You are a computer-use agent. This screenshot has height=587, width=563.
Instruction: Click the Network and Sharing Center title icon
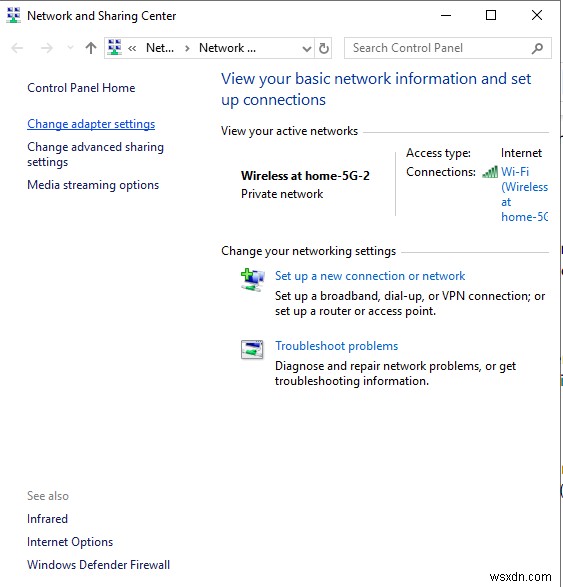[x=13, y=15]
